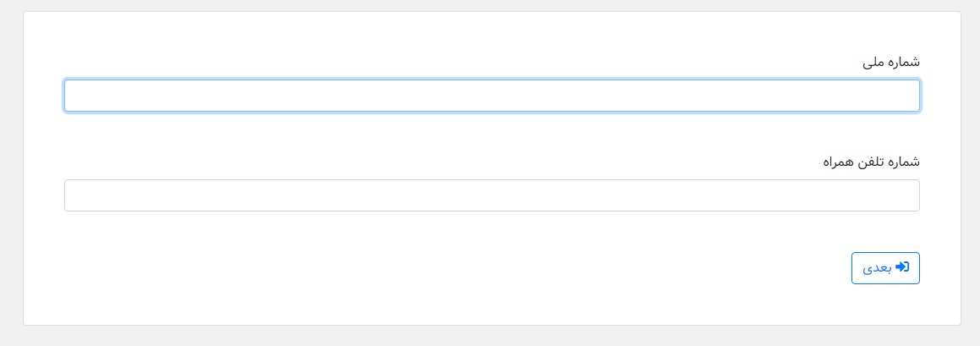Tap the login-arrow glyph in the next button
This screenshot has width=980, height=346.
902,267
